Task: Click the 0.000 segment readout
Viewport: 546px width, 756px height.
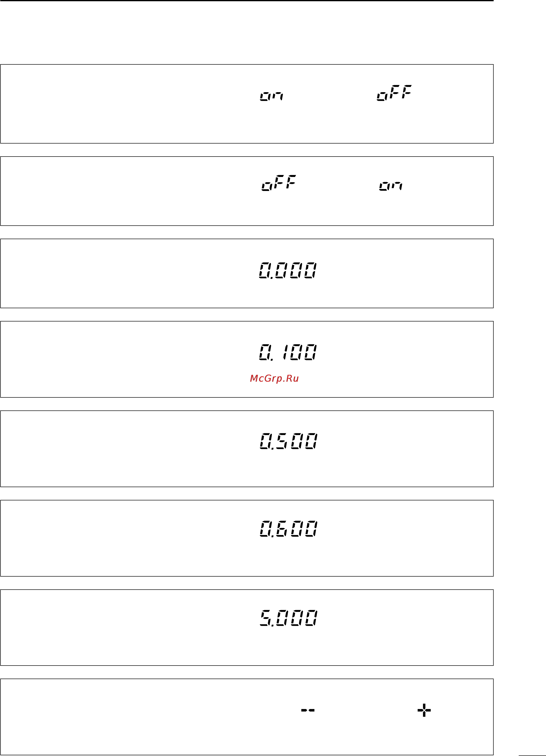Action: point(288,270)
